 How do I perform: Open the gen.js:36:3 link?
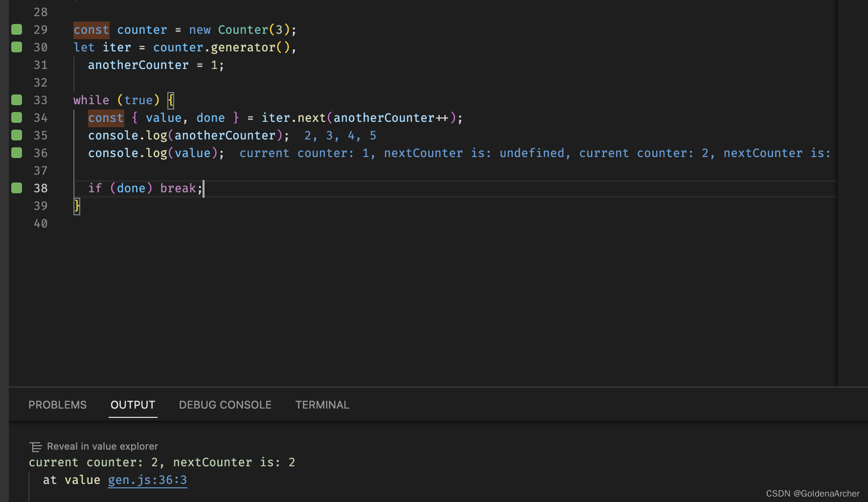pyautogui.click(x=147, y=480)
